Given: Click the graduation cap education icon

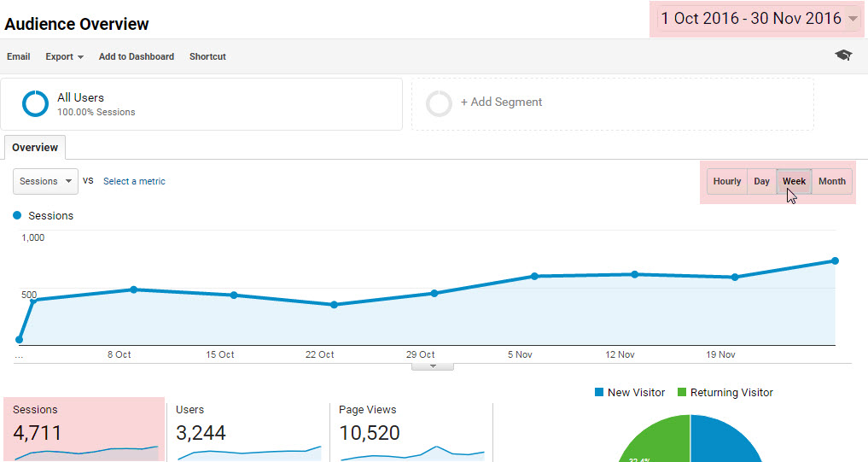Looking at the screenshot, I should point(843,55).
